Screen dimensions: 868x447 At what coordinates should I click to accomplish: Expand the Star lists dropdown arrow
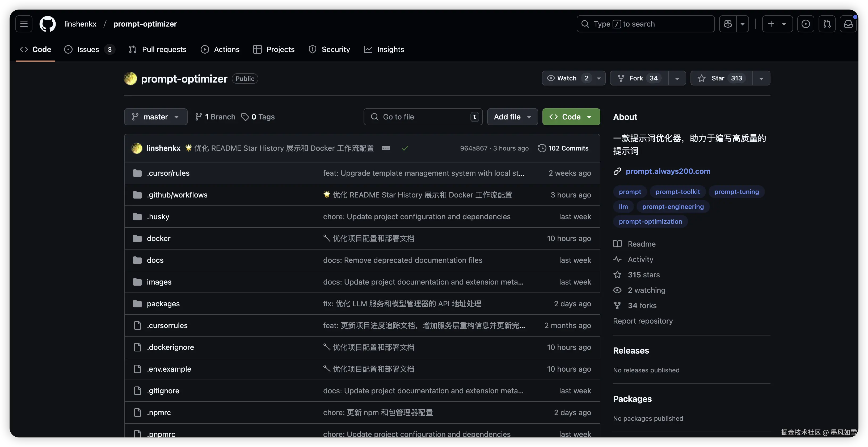point(761,78)
